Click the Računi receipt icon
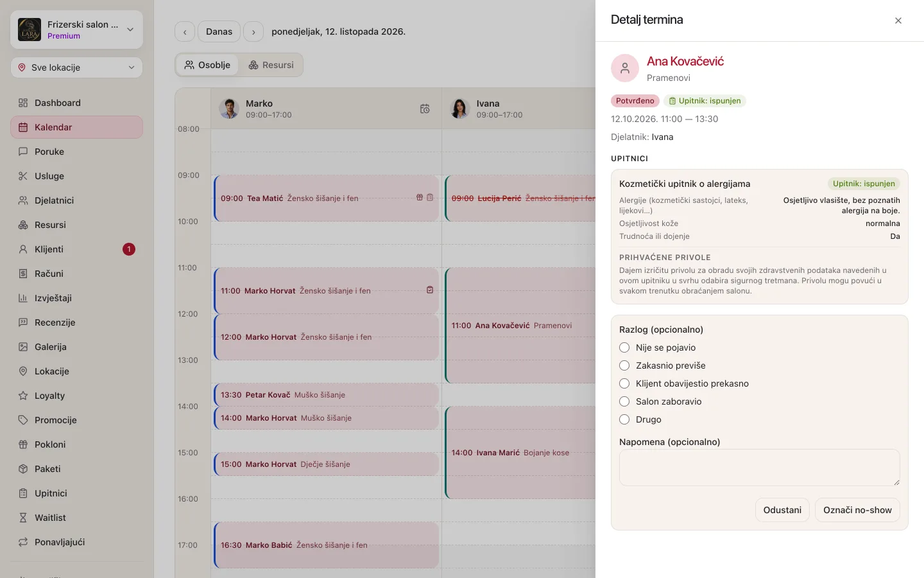 click(23, 274)
